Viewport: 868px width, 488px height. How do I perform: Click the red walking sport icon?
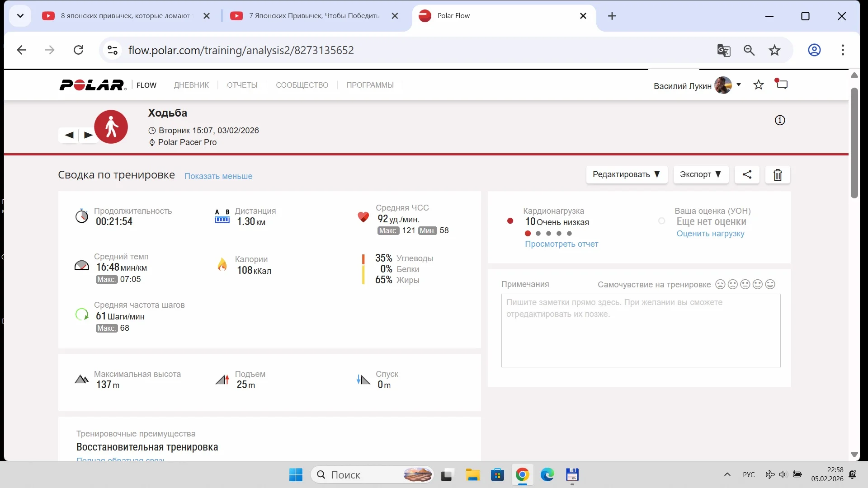click(x=111, y=127)
